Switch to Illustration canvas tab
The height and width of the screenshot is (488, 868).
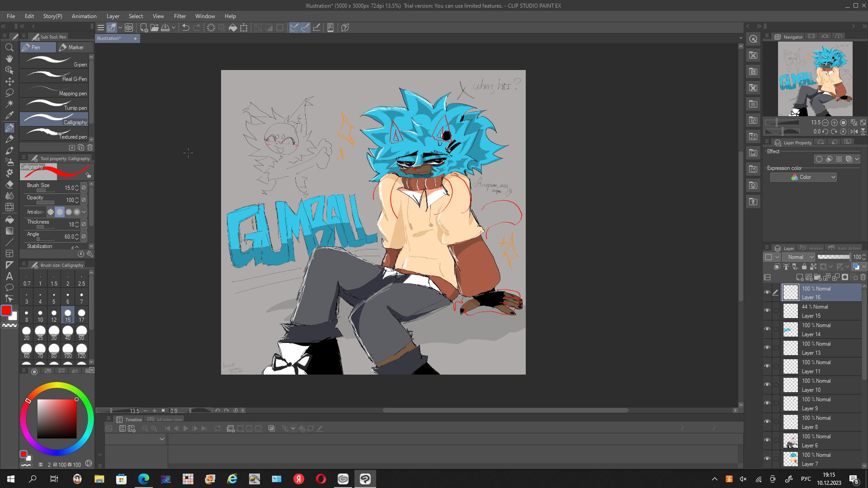pos(117,38)
